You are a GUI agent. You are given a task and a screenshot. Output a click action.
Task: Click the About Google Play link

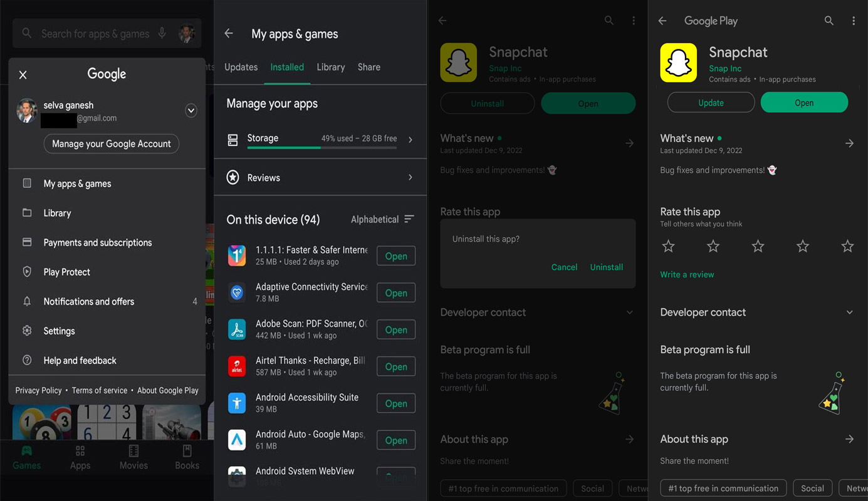(x=168, y=390)
